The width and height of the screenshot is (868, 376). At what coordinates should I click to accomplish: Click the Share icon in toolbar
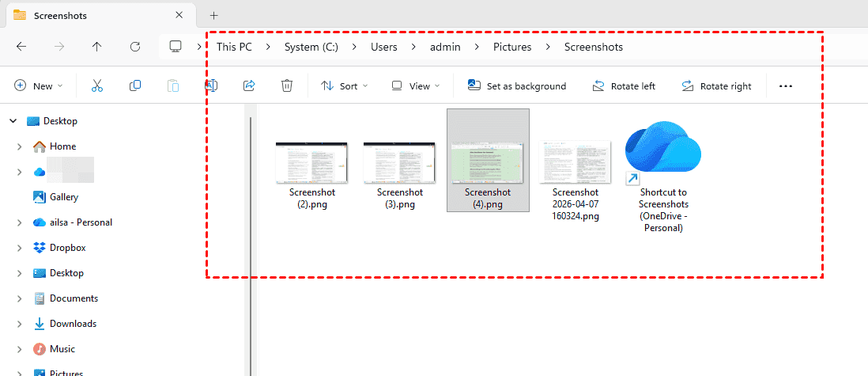click(x=249, y=85)
